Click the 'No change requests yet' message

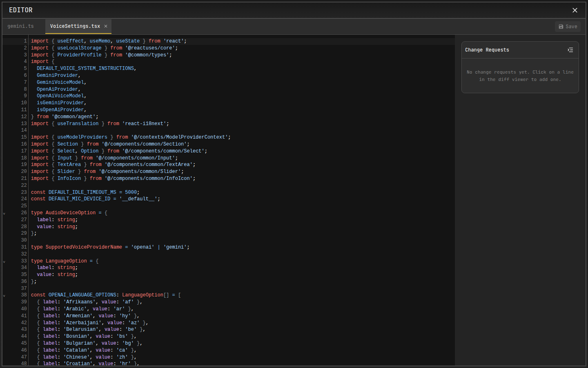(x=520, y=76)
